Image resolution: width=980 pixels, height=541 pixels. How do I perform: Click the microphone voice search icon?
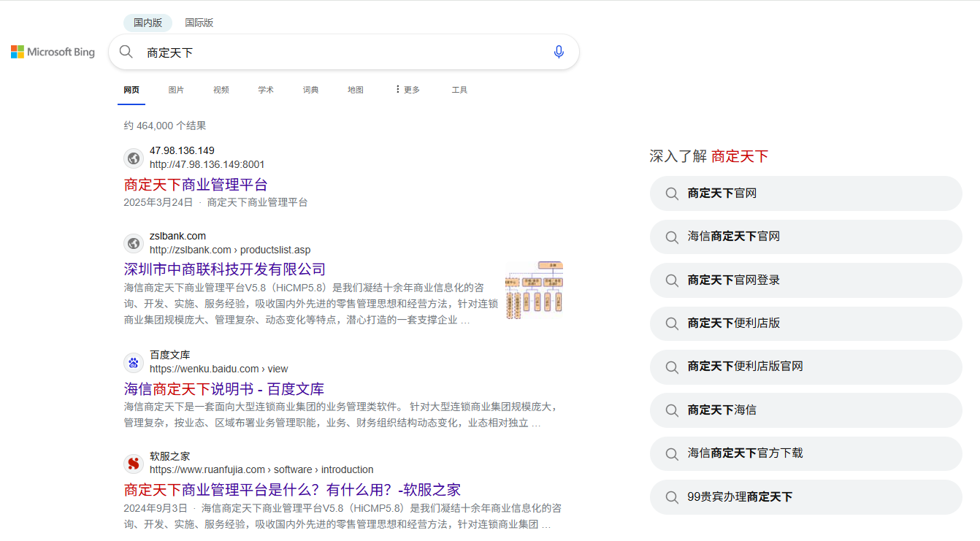click(x=558, y=51)
